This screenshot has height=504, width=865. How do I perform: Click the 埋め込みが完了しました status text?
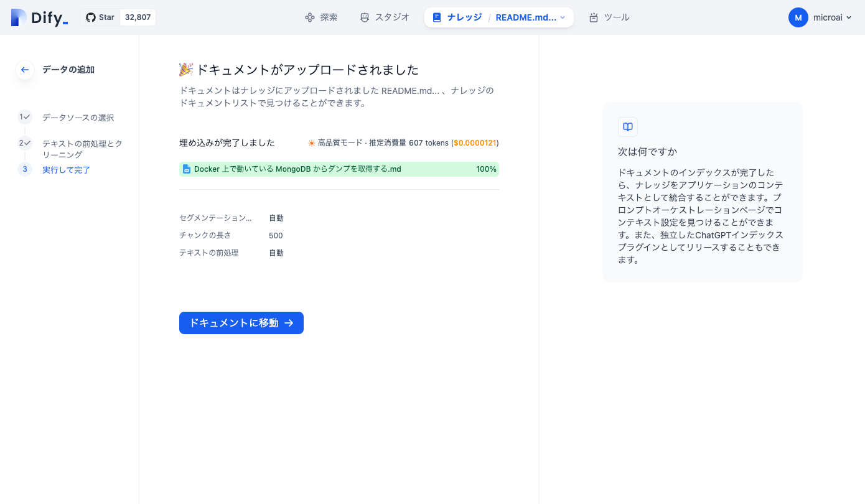tap(227, 143)
